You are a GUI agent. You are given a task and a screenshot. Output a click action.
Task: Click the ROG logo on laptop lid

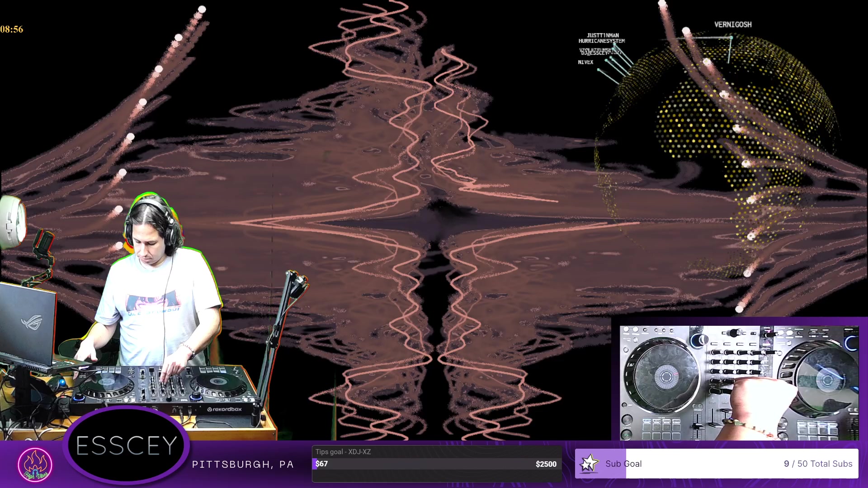tap(32, 323)
